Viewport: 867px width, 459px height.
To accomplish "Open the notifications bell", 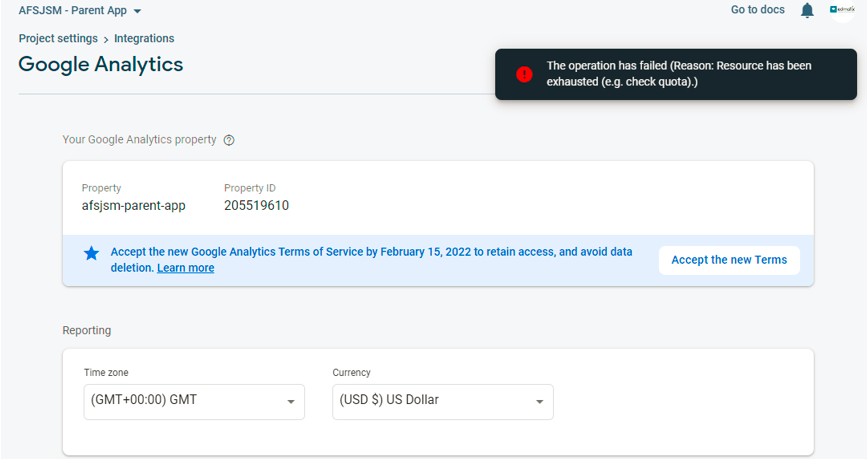I will click(807, 10).
